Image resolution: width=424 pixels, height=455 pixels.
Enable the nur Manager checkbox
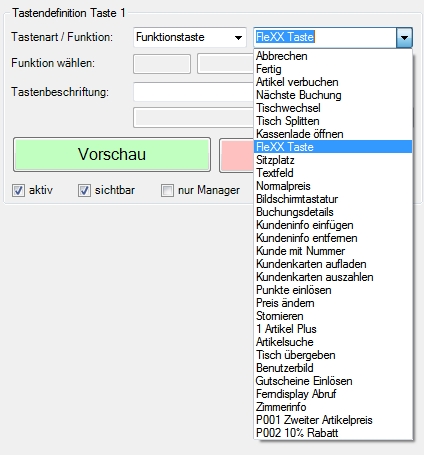167,191
